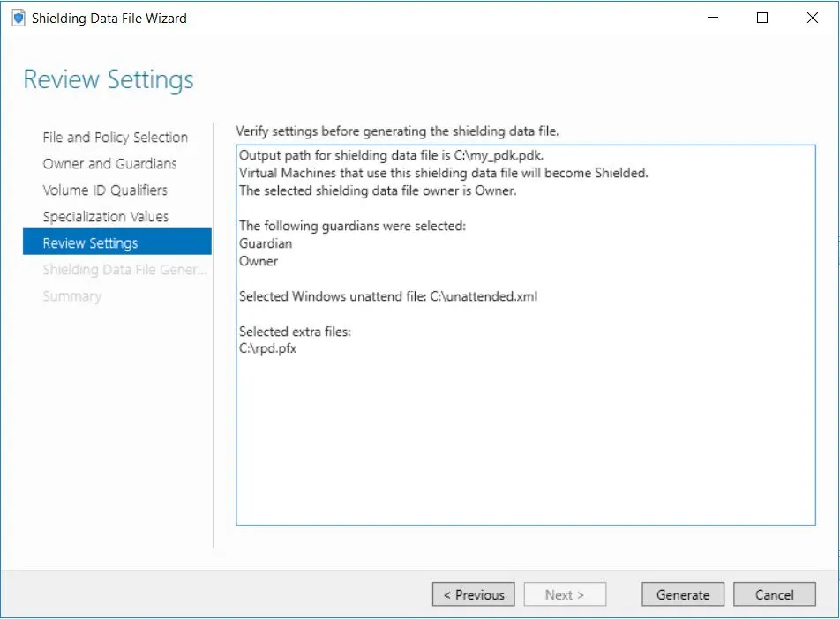Click empty area of settings summary box
This screenshot has height=619, width=840.
click(525, 441)
